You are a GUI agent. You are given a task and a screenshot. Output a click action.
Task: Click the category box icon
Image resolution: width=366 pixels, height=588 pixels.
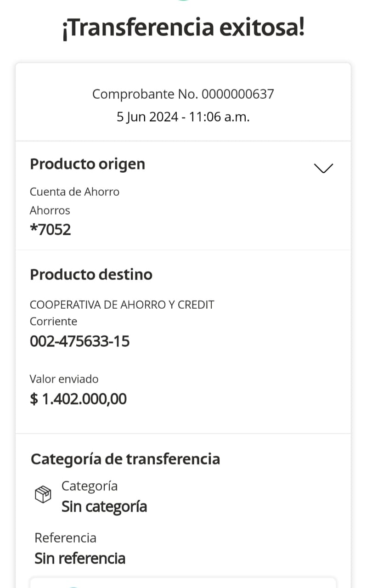[43, 495]
